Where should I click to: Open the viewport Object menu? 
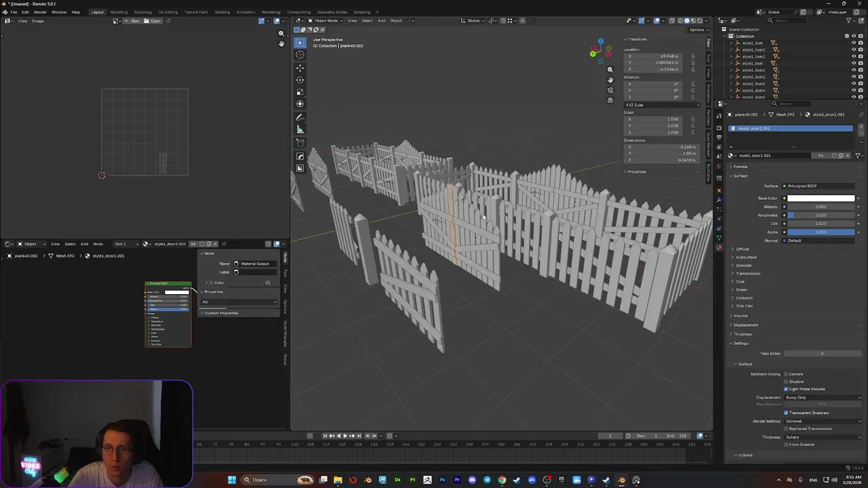point(395,20)
